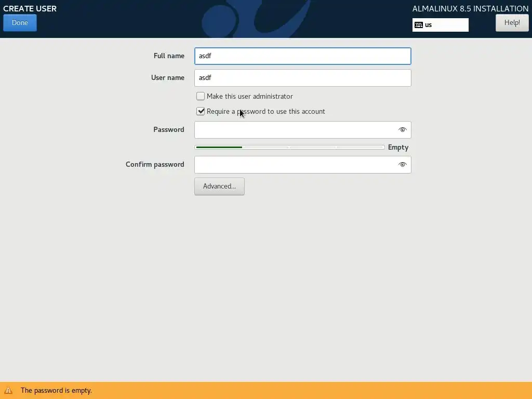Focus the User name input field

(303, 78)
